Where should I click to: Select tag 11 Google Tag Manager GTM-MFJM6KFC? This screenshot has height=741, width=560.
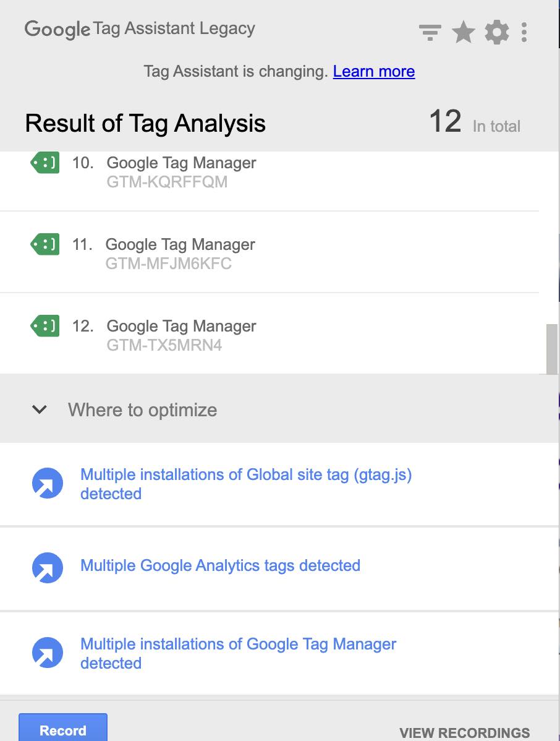[x=269, y=252]
